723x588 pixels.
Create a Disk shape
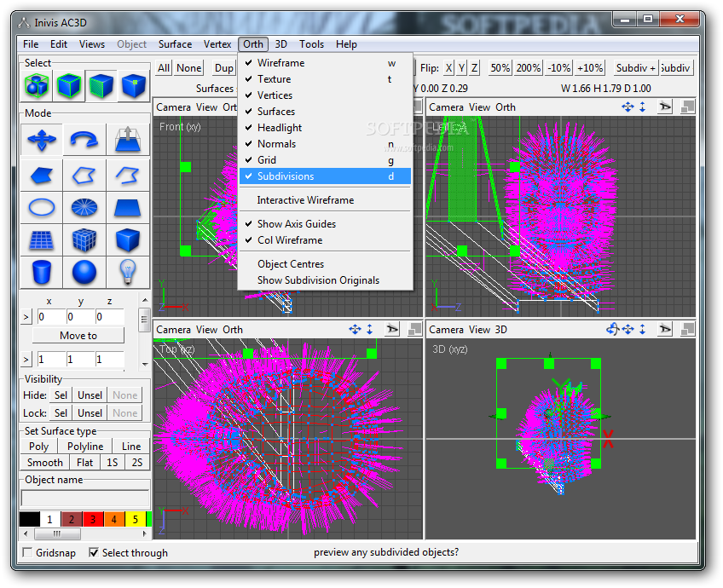point(84,208)
